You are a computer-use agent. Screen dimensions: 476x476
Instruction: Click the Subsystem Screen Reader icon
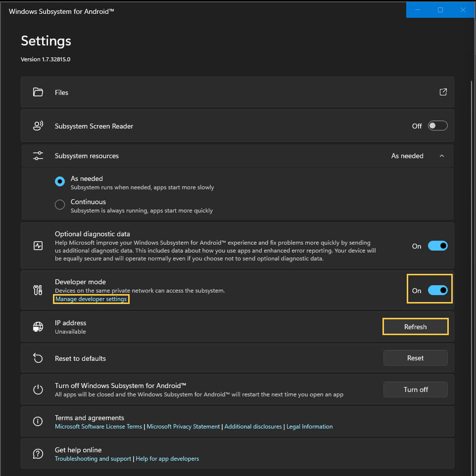tap(38, 126)
